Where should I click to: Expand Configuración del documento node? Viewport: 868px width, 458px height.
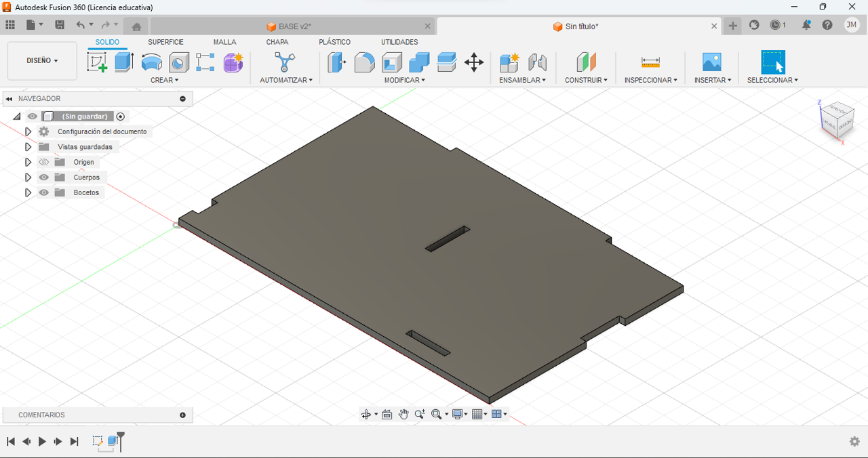tap(28, 131)
